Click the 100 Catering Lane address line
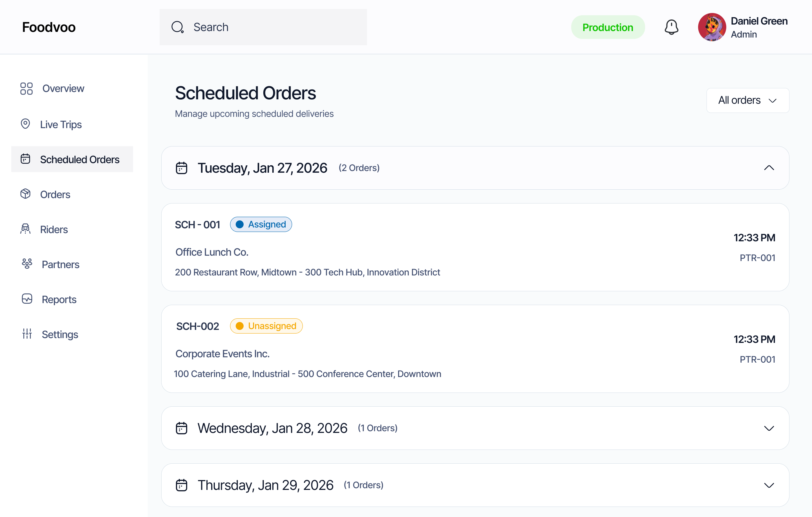The width and height of the screenshot is (812, 517). [x=307, y=374]
